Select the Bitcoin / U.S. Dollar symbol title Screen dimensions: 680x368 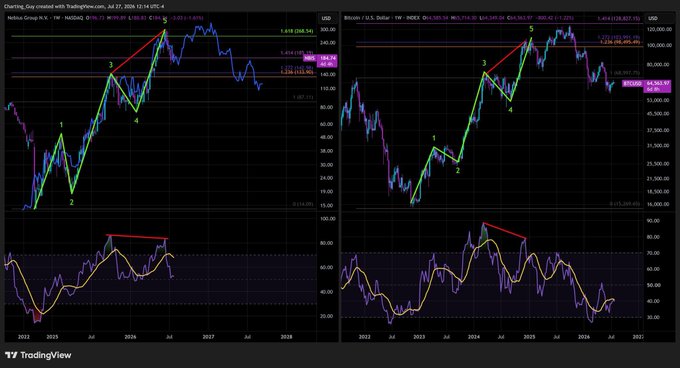tap(364, 18)
